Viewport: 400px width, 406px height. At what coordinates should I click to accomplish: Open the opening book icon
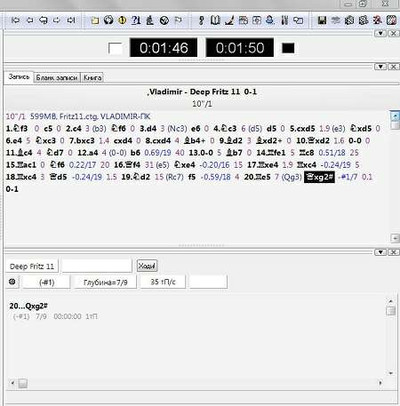pos(215,21)
